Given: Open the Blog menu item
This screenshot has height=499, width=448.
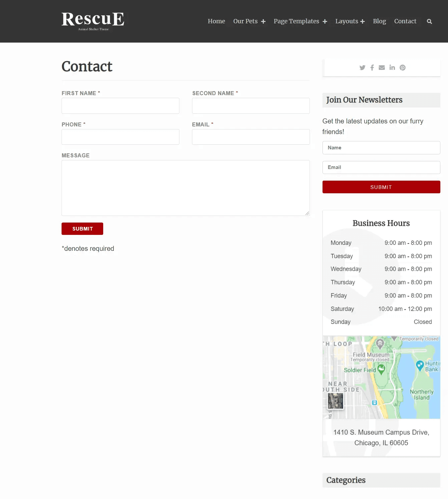Looking at the screenshot, I should pos(379,21).
